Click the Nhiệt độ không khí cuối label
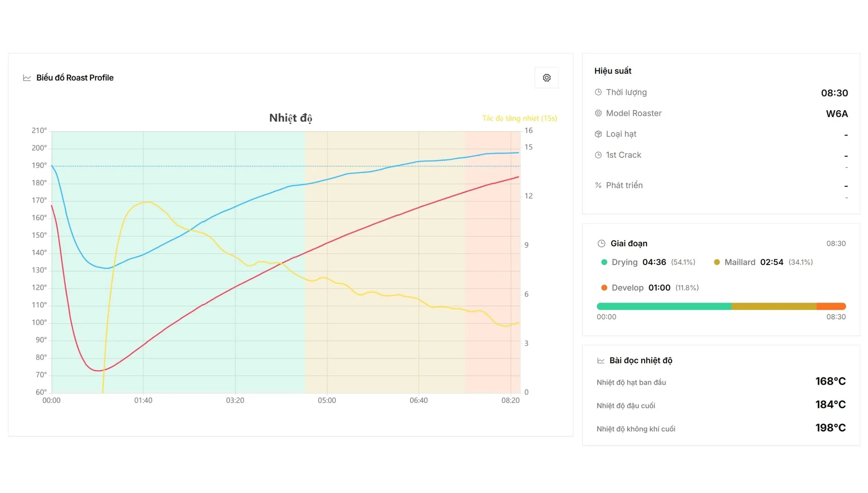 pos(636,429)
